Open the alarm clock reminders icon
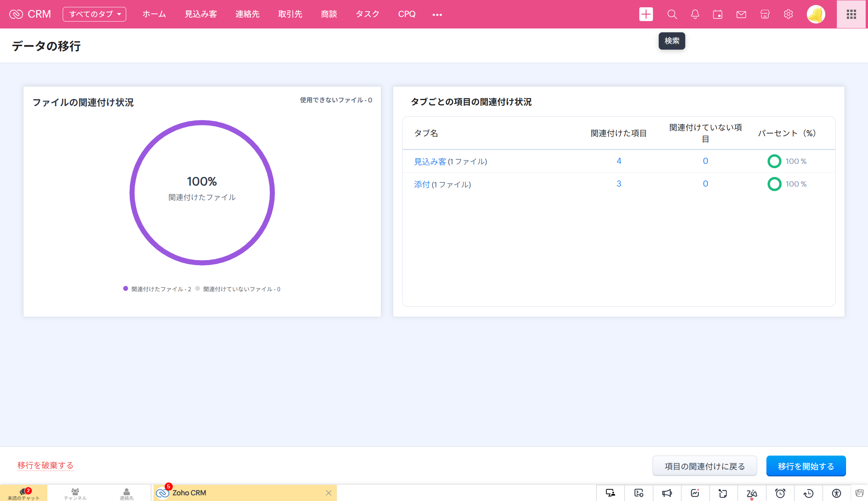 pyautogui.click(x=780, y=493)
